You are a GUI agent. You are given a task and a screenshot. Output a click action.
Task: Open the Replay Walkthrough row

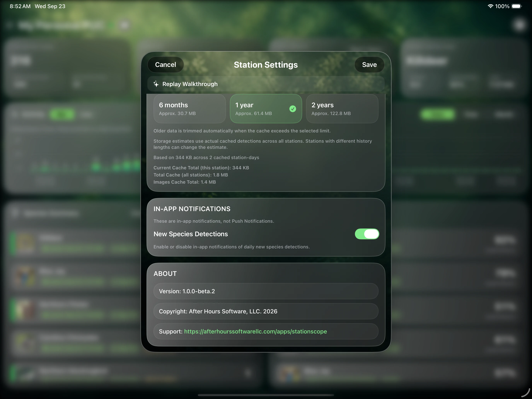point(266,84)
